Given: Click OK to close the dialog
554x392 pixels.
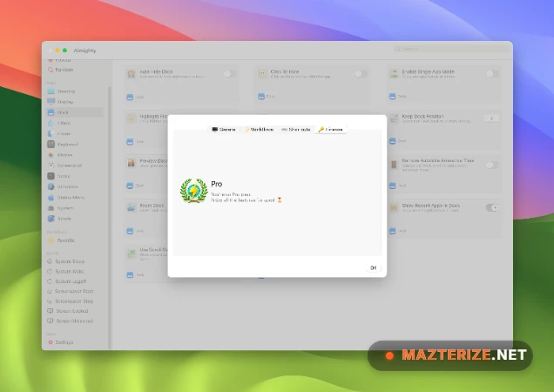Looking at the screenshot, I should [374, 268].
